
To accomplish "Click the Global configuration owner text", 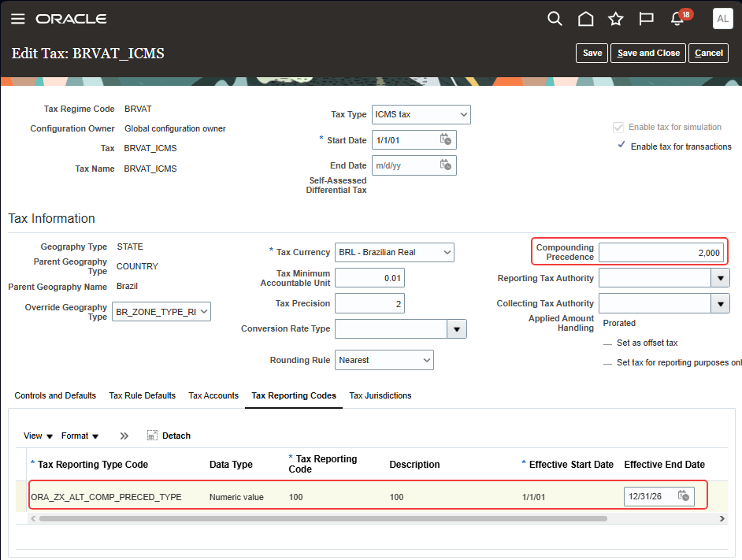I will tap(175, 128).
